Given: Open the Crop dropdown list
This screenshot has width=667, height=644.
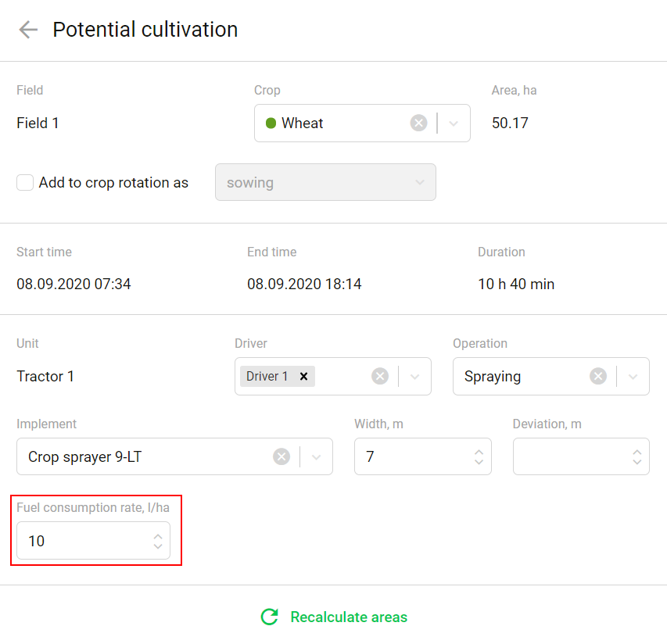Looking at the screenshot, I should pyautogui.click(x=454, y=123).
